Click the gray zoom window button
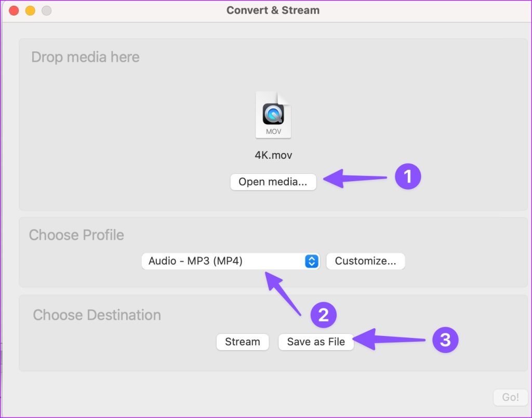Screen dimensions: 532x418 click(x=46, y=10)
